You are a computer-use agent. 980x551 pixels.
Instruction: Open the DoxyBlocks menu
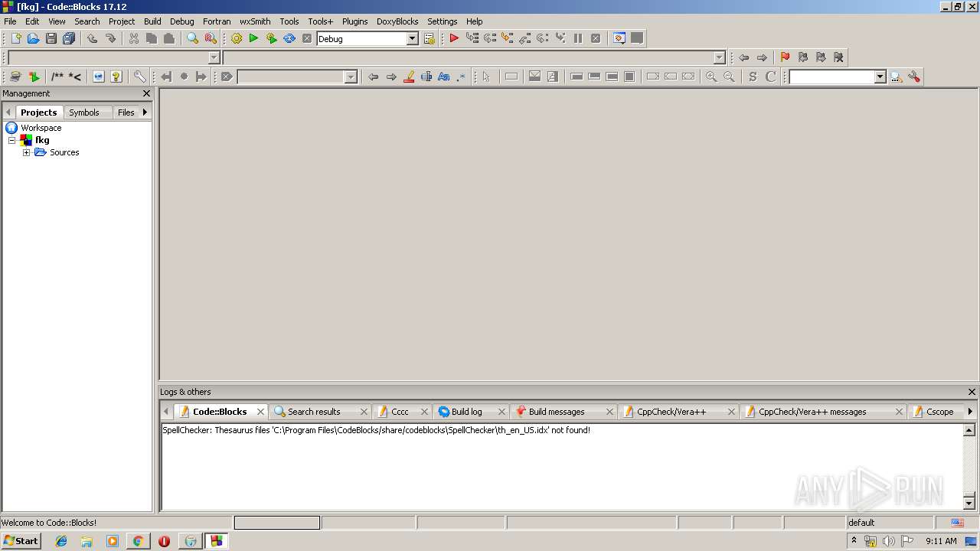coord(397,21)
